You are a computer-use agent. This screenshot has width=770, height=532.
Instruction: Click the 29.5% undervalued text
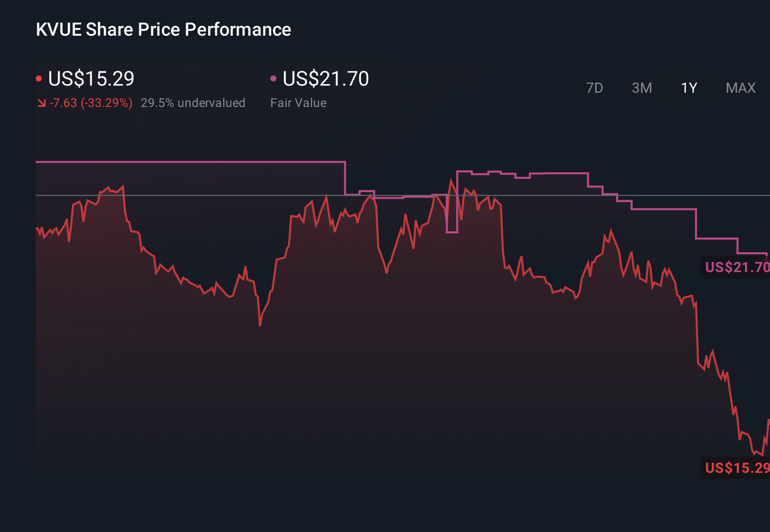[x=193, y=103]
